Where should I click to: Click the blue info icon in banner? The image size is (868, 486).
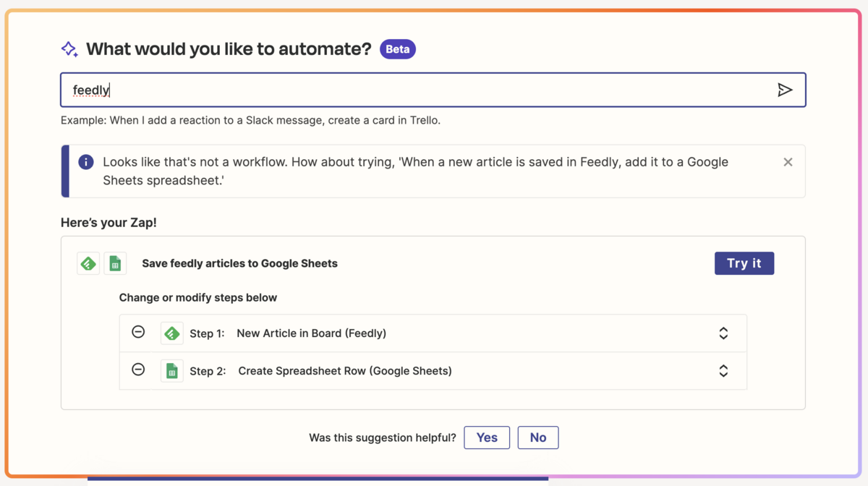[x=86, y=162]
